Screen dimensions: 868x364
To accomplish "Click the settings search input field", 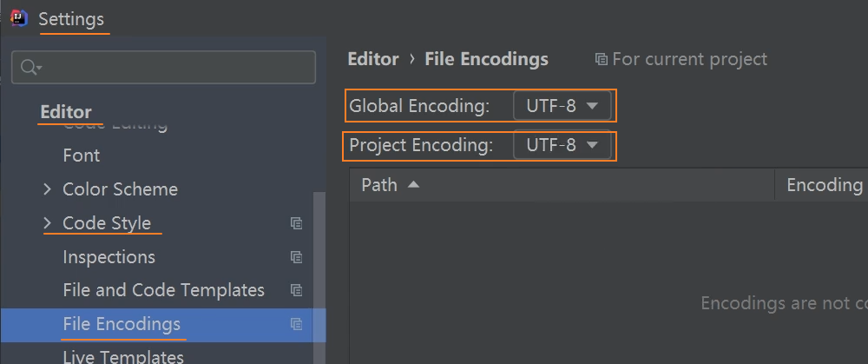I will (x=174, y=68).
